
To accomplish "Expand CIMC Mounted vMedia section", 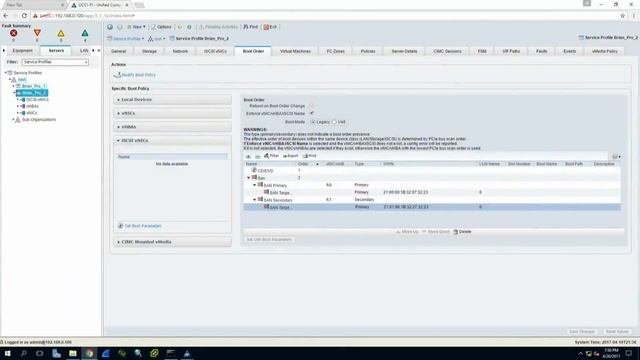I will tap(173, 242).
